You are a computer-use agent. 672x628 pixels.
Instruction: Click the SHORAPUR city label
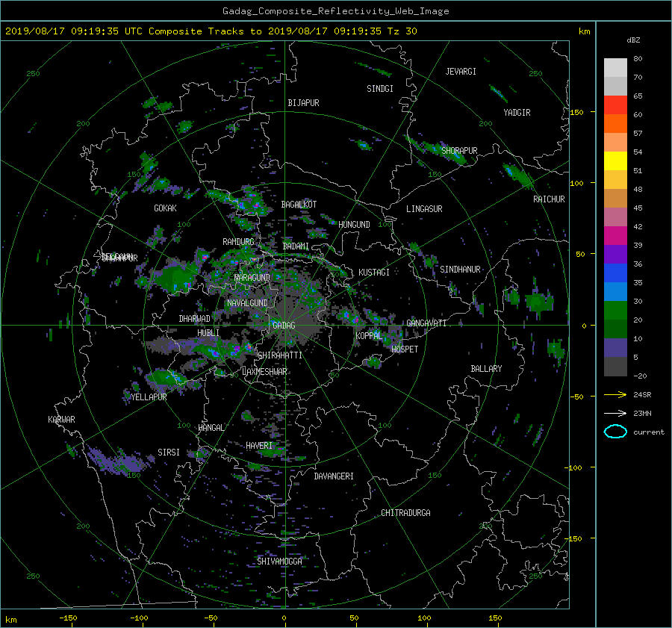click(x=459, y=151)
